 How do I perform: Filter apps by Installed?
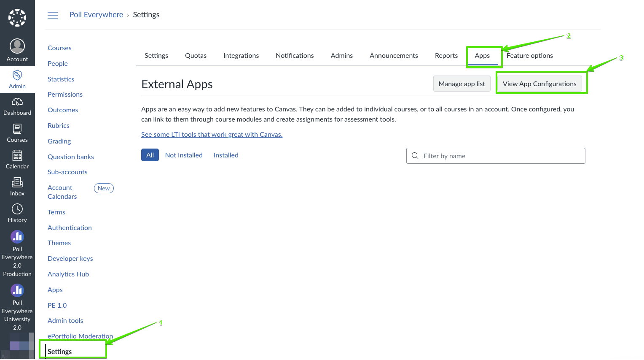(226, 155)
